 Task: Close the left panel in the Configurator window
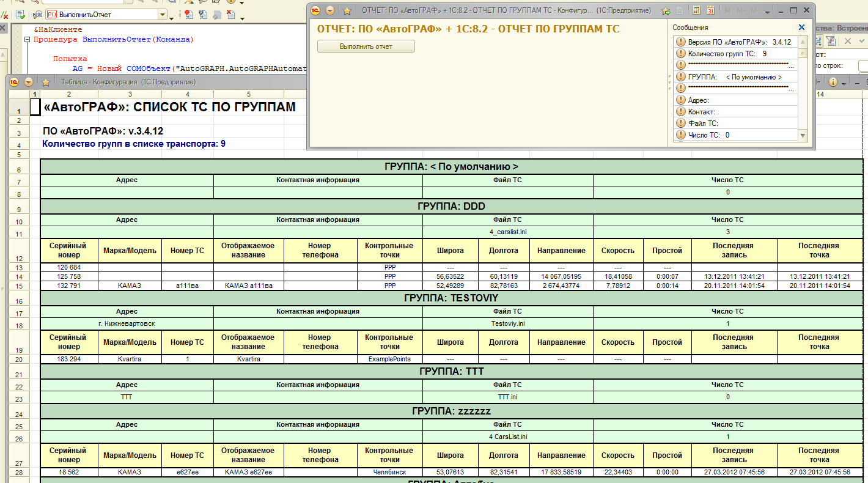[x=4, y=29]
